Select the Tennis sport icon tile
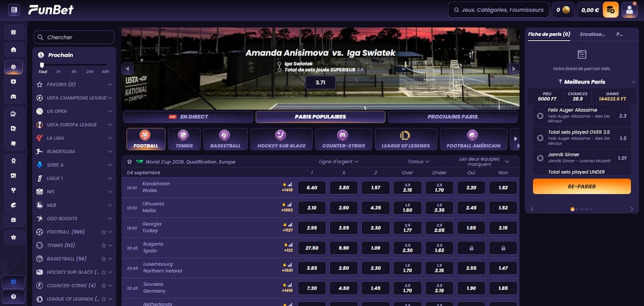644x306 pixels. click(x=184, y=139)
